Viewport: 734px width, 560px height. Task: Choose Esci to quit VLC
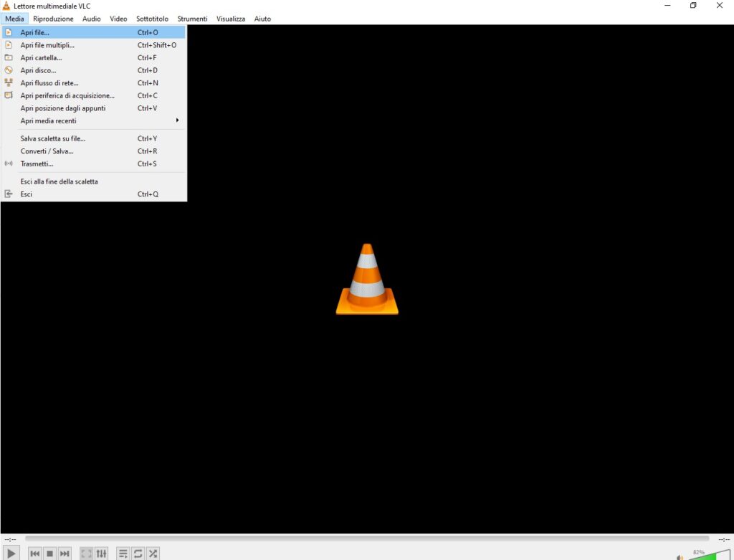[94, 194]
